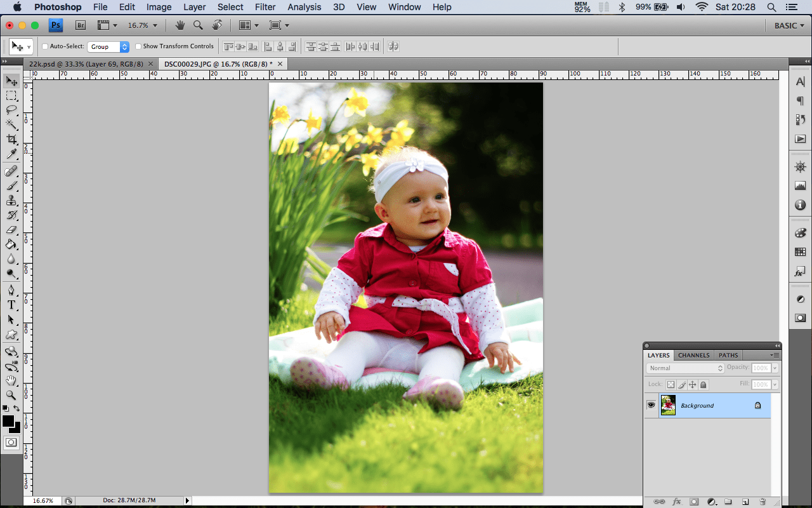Launch Bridge from the Br icon
Screen dimensions: 812x508
[81, 25]
